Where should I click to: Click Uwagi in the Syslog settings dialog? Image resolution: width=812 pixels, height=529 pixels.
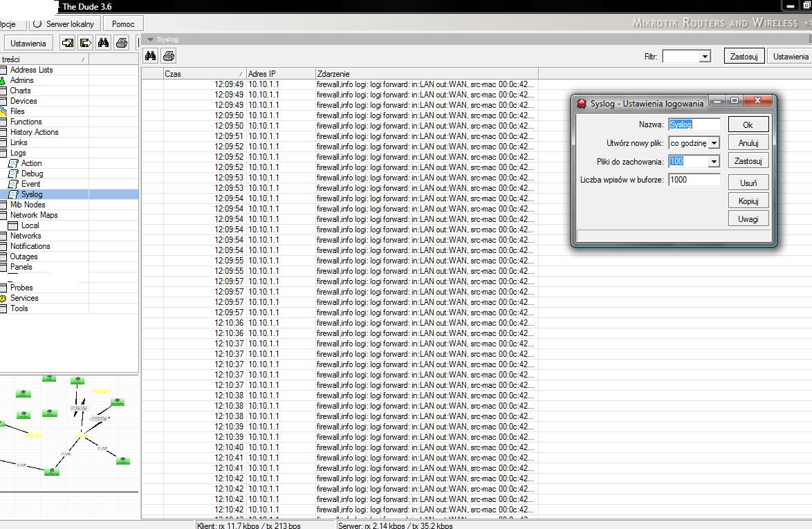748,219
